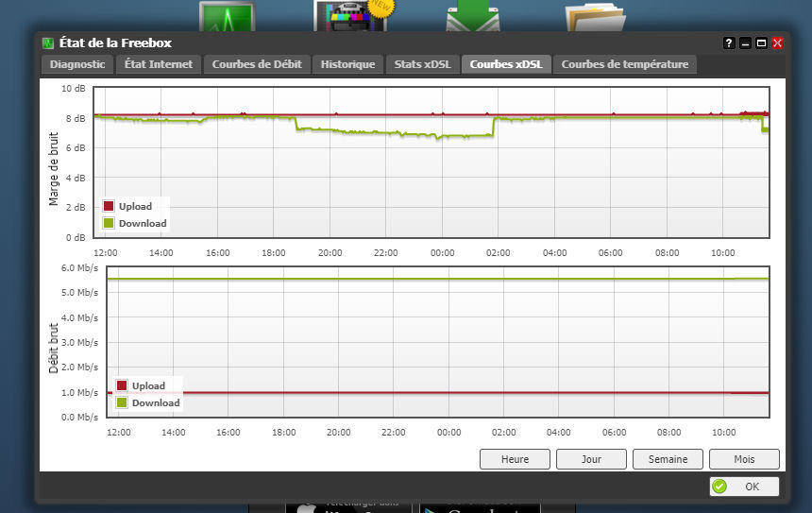Open the green heartbeat monitor desktop icon

click(228, 17)
